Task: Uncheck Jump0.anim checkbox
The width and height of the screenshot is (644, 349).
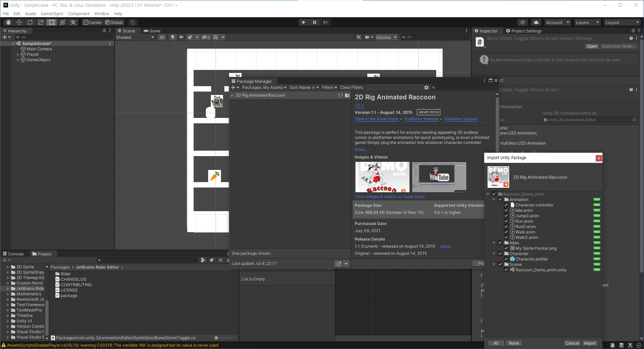Action: click(506, 216)
